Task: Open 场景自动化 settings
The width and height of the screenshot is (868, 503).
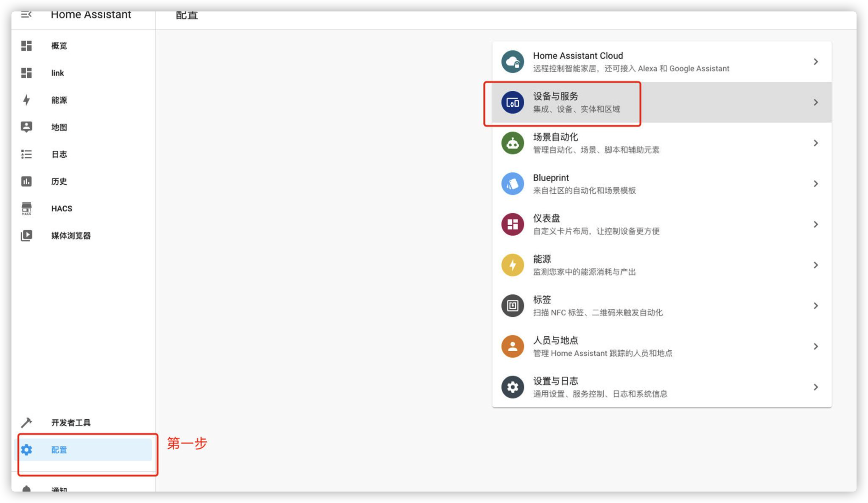Action: pyautogui.click(x=662, y=143)
